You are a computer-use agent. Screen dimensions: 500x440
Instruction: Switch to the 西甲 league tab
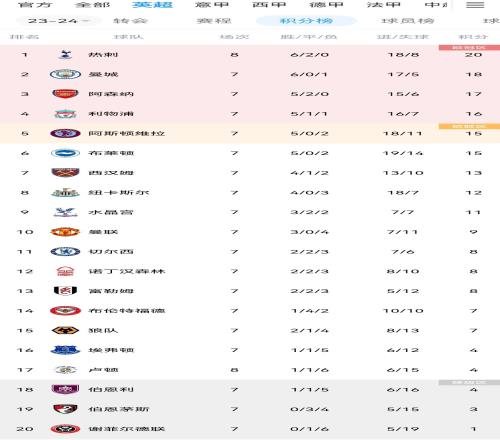tap(269, 5)
